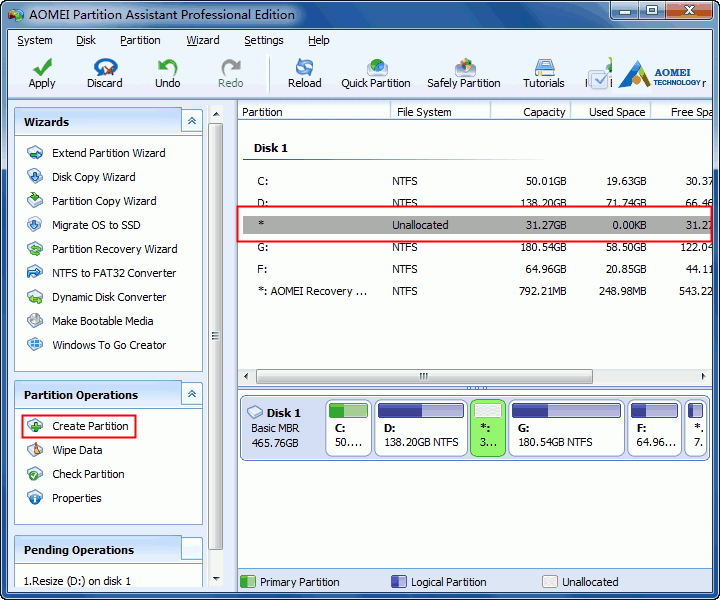Click horizontal scrollbar thumb in partition list
The height and width of the screenshot is (600, 720).
[424, 376]
